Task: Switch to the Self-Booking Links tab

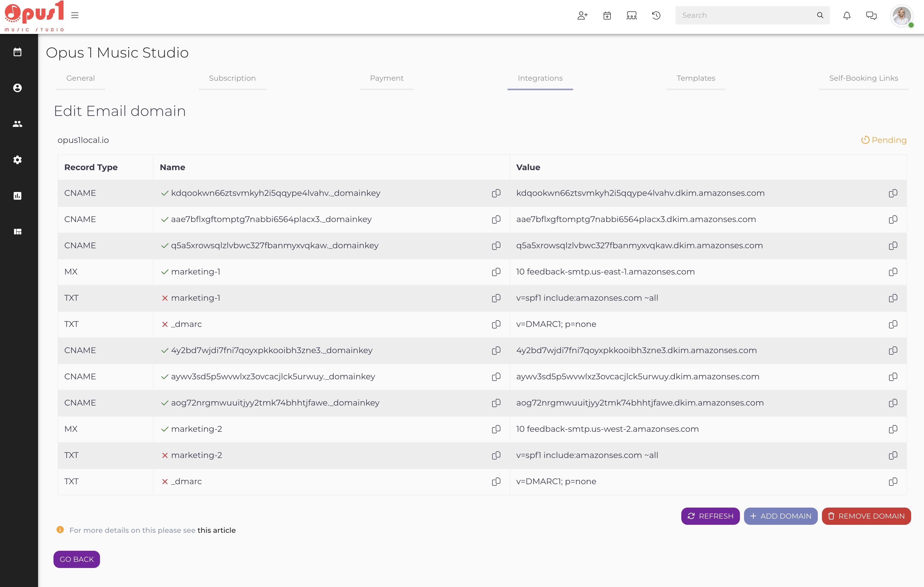Action: 863,78
